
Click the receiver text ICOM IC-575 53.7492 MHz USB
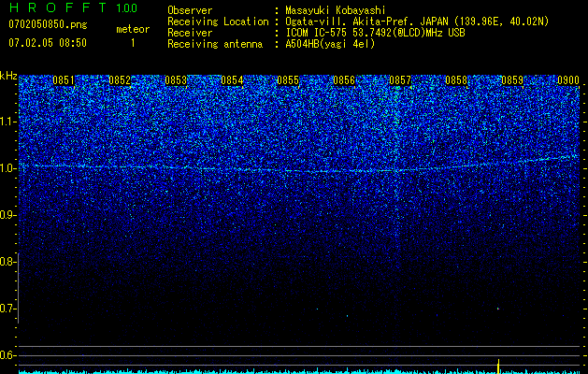[376, 33]
